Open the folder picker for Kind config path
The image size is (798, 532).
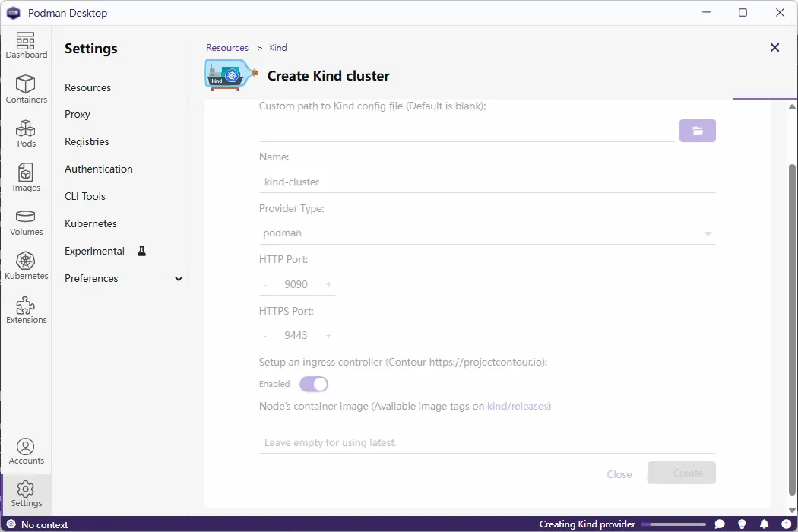[697, 130]
